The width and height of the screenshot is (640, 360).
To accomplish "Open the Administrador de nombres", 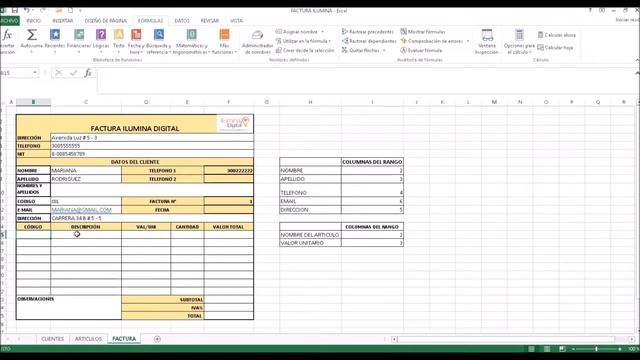I will point(258,41).
